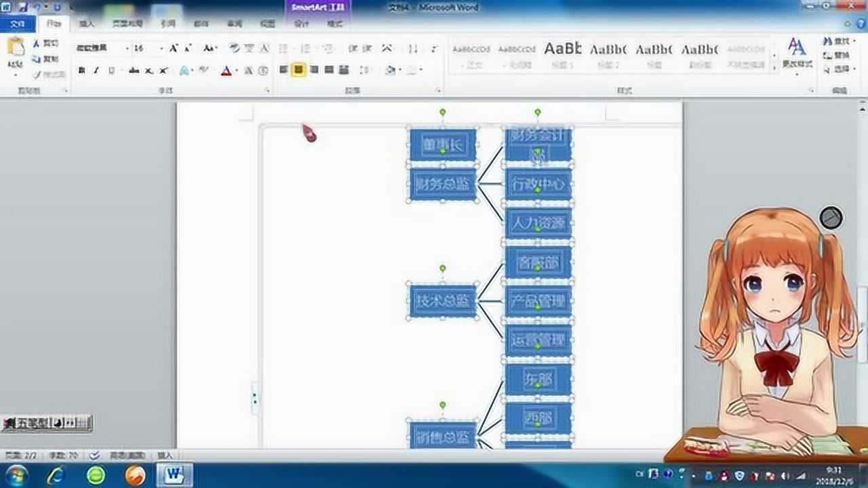
Task: Open the font size dropdown
Action: point(161,49)
